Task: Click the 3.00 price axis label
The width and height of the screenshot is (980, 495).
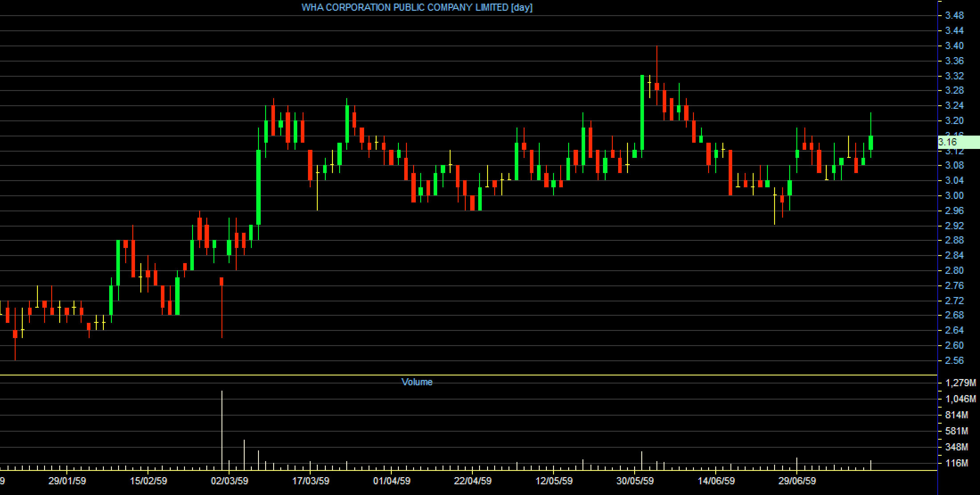Action: pyautogui.click(x=954, y=195)
